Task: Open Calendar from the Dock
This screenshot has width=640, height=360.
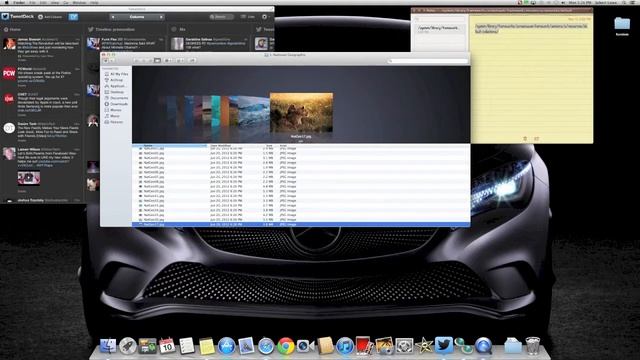Action: [x=167, y=346]
